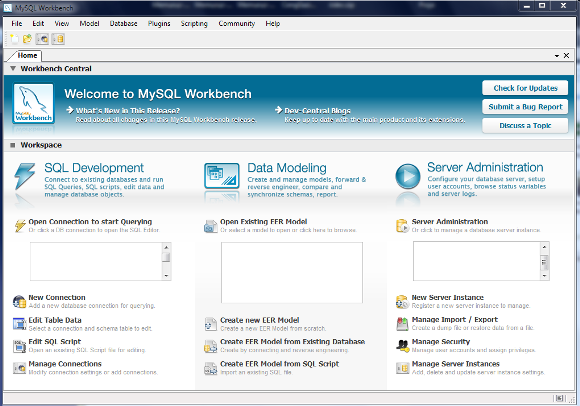Open the Plugins menu

pos(159,24)
